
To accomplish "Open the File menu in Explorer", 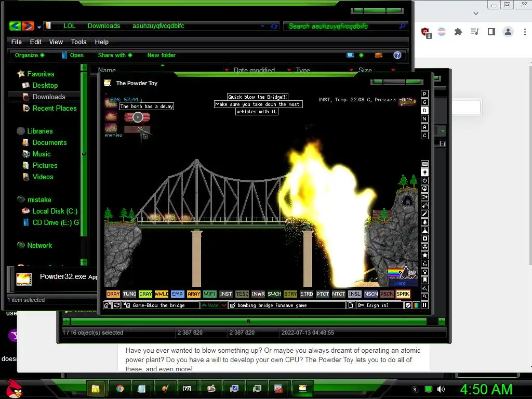I will tap(16, 42).
